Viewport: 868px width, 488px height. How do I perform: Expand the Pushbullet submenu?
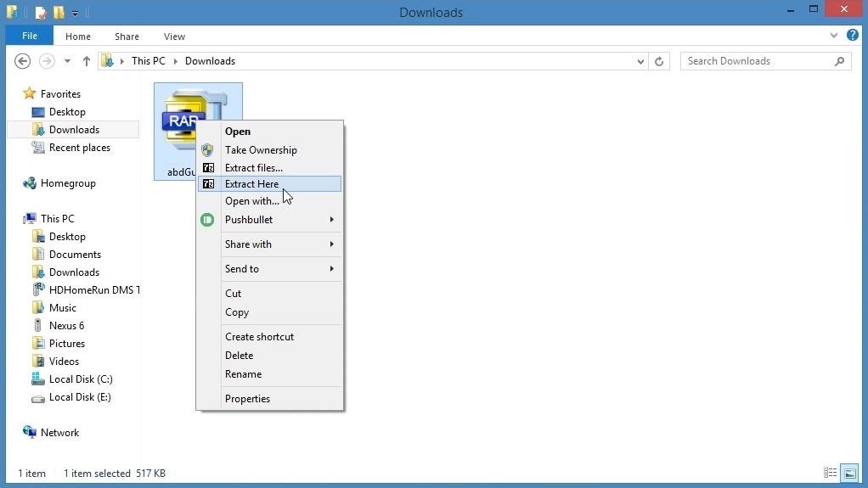coord(269,220)
